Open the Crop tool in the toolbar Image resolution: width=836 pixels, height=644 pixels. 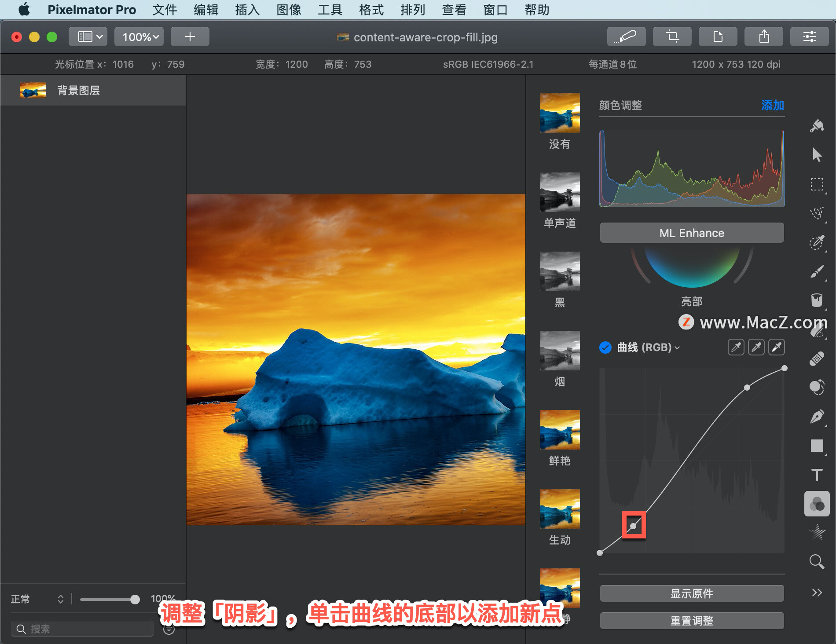point(672,37)
